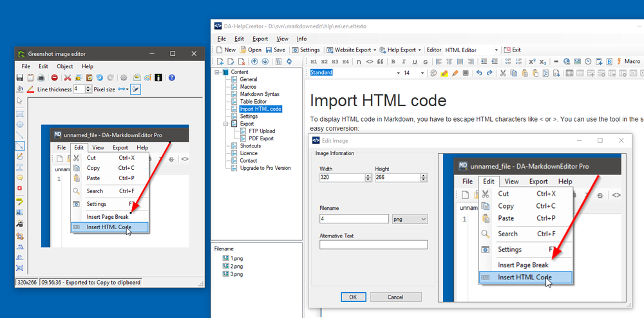Insert code using angle brackets icon
The height and width of the screenshot is (318, 644).
point(369,62)
